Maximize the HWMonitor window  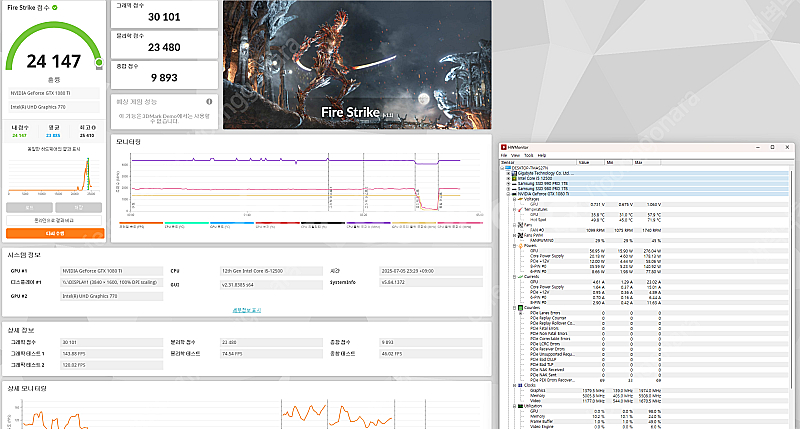(x=772, y=147)
